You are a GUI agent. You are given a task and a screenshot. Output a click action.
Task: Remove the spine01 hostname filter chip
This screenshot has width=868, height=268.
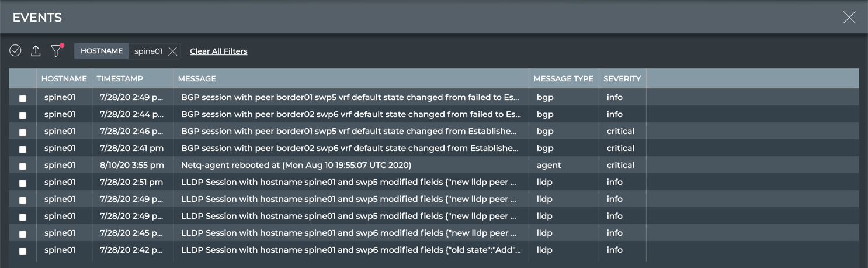tap(172, 51)
